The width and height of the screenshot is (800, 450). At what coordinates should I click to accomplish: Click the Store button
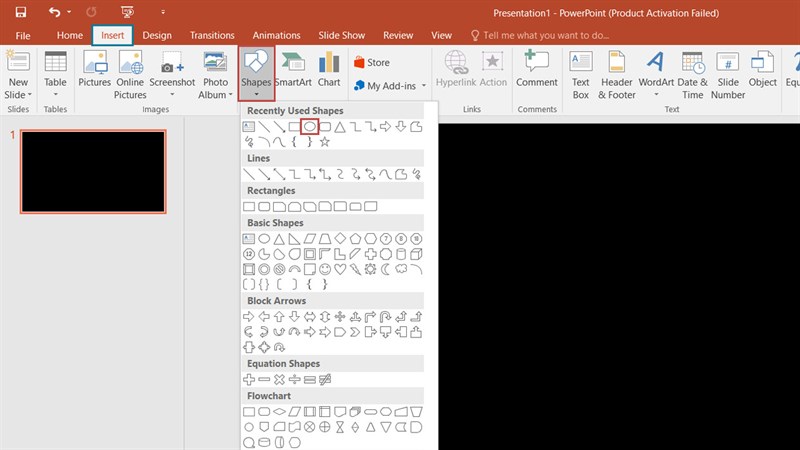[x=372, y=62]
